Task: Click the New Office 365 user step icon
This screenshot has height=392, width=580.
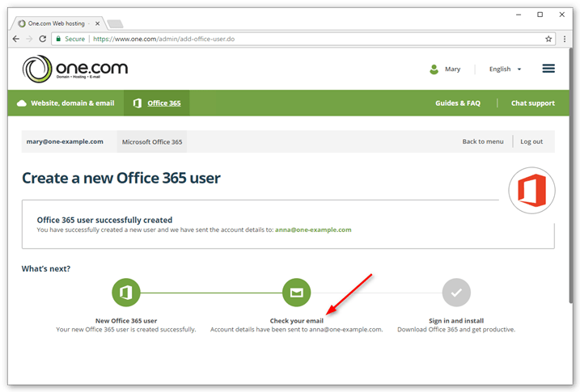Action: click(126, 293)
